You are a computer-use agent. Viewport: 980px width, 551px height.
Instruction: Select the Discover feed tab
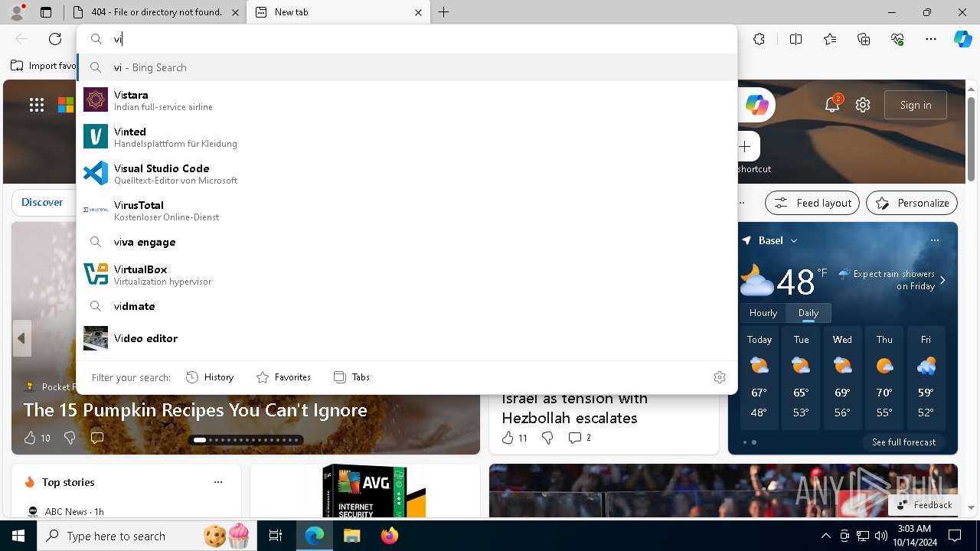42,203
